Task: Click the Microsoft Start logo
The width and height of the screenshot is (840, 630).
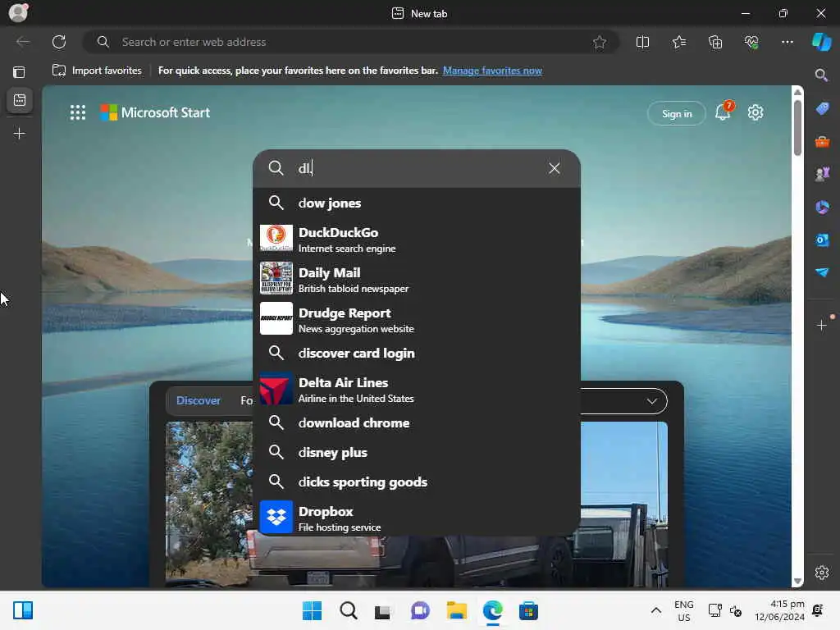Action: [155, 112]
